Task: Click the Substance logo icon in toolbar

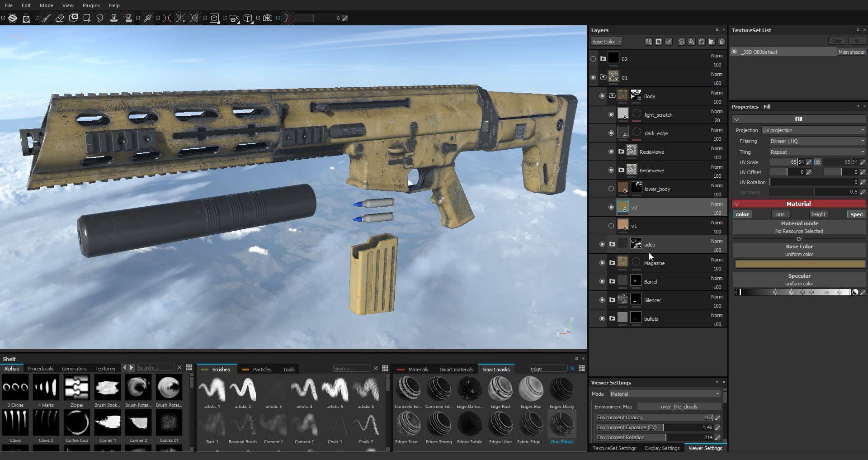Action: tap(13, 18)
